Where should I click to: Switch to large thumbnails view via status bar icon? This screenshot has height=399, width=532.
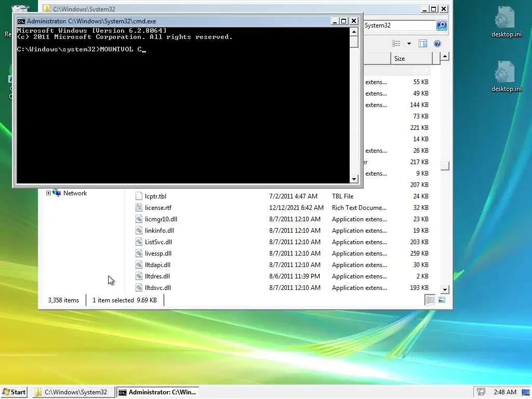tap(442, 300)
